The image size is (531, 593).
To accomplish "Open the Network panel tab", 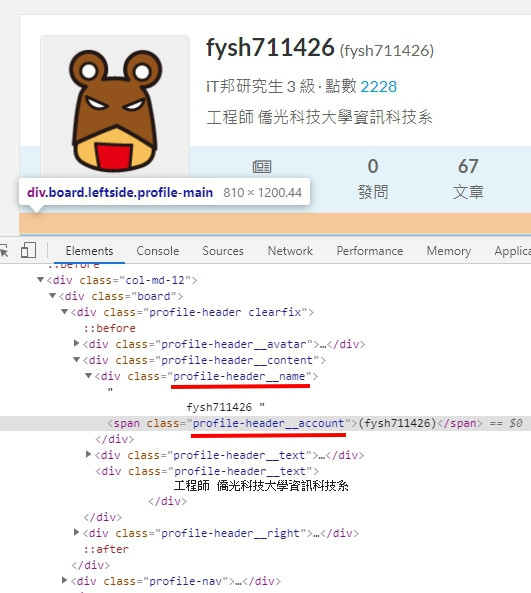I will tap(290, 251).
